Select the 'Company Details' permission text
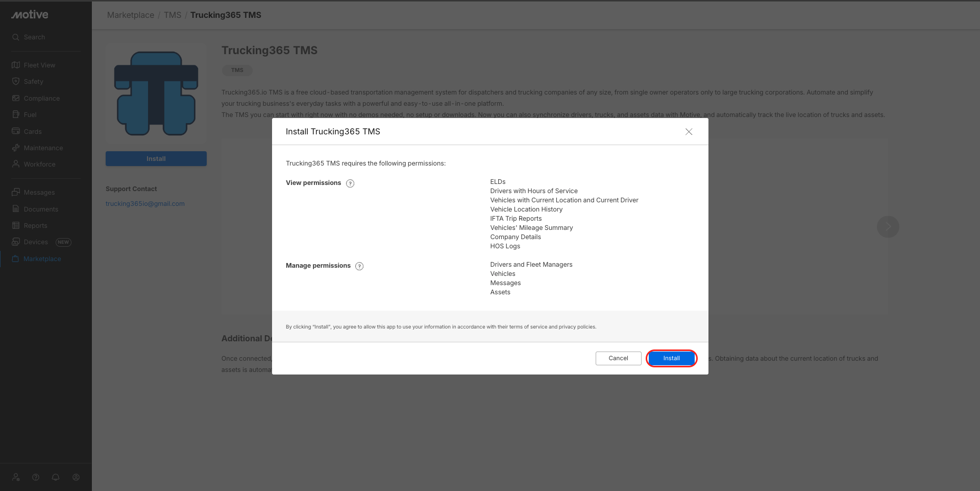The height and width of the screenshot is (491, 980). click(516, 237)
